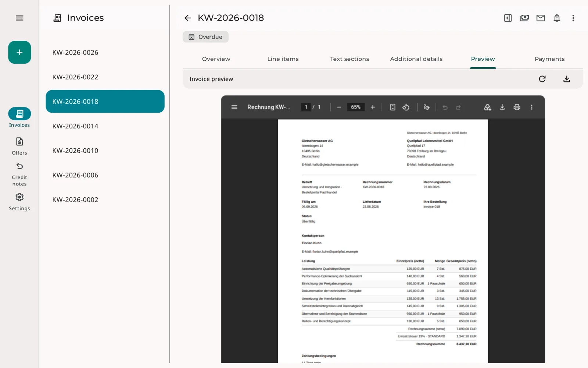Open the invoice more options menu

click(x=573, y=18)
